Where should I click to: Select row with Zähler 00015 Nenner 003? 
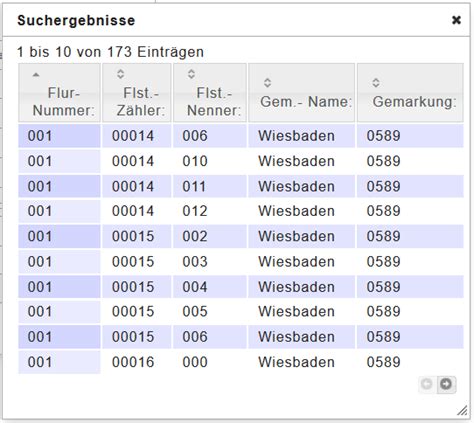pos(241,262)
